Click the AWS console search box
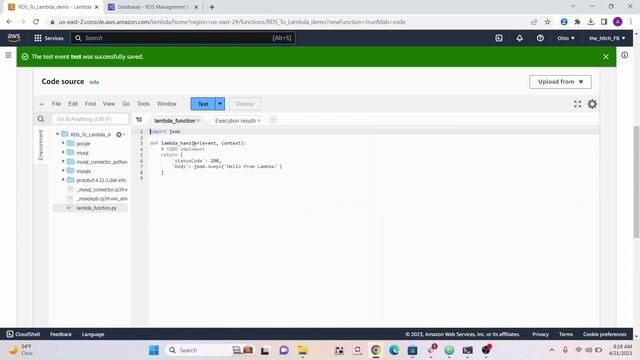Image resolution: width=640 pixels, height=360 pixels. pyautogui.click(x=183, y=38)
